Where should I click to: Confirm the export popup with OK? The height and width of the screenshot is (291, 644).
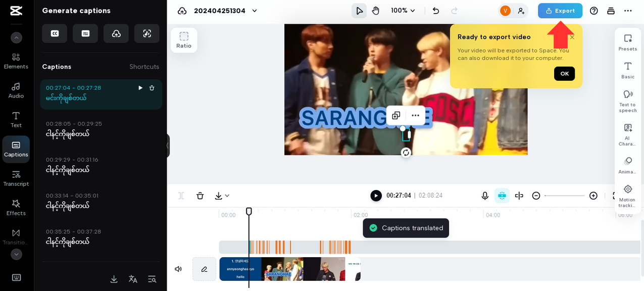click(x=564, y=74)
